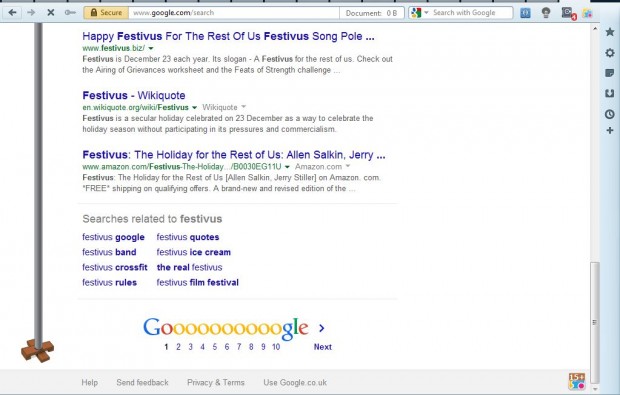Search related term the real festivus

tap(189, 267)
